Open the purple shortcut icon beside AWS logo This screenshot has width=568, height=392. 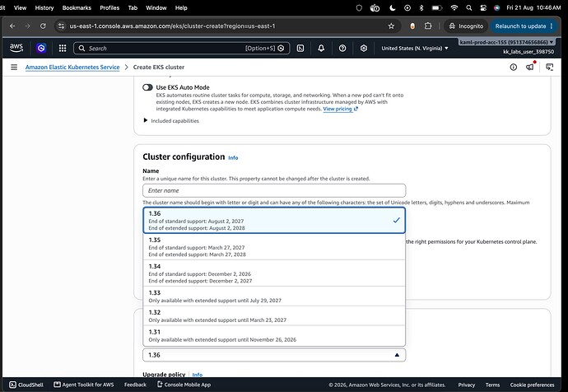(x=41, y=48)
